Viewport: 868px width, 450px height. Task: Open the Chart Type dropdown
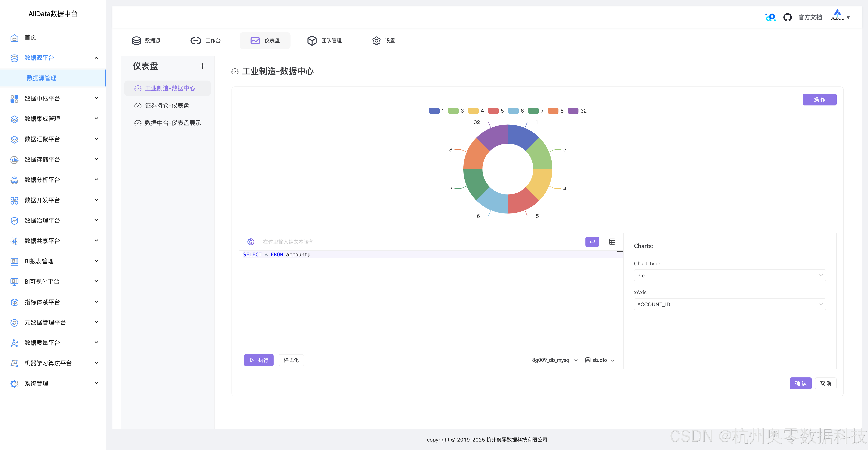coord(729,276)
